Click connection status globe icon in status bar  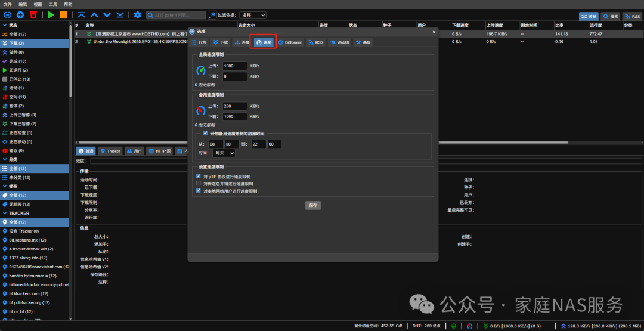tap(454, 326)
